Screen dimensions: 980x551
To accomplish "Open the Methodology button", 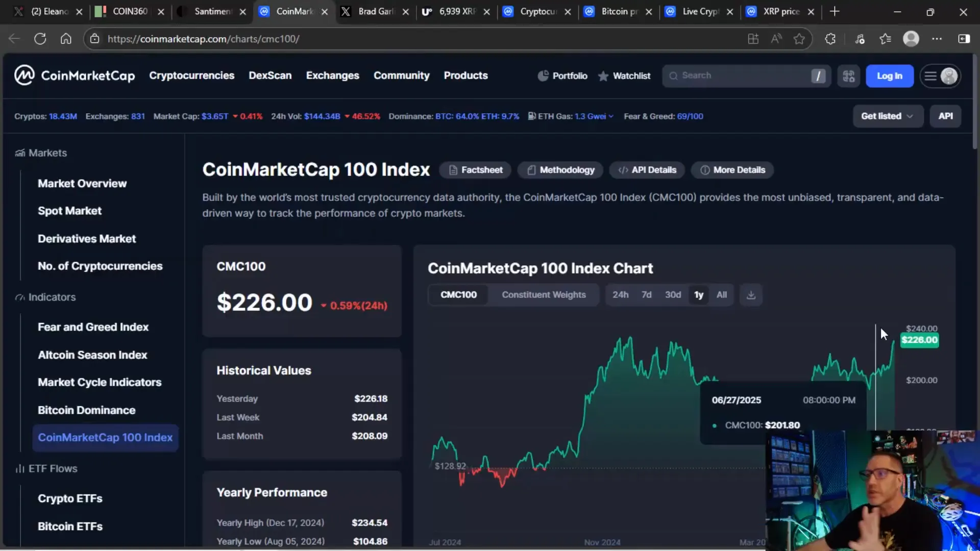I will point(560,170).
